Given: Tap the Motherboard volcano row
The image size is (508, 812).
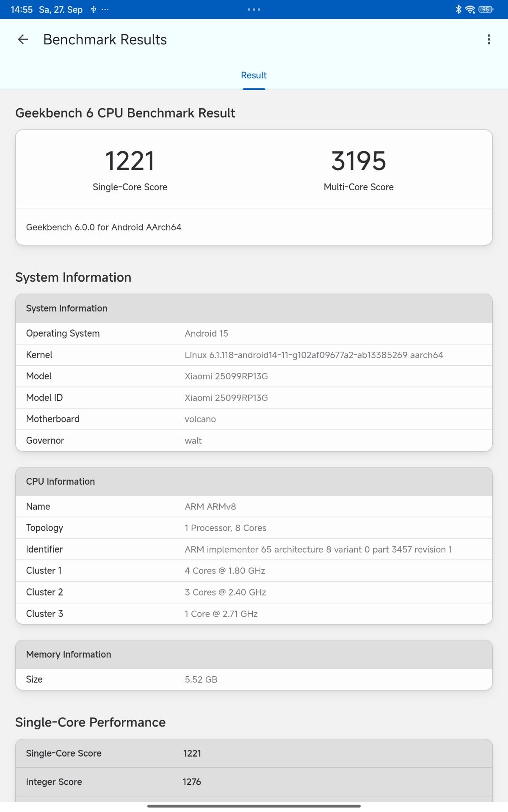Looking at the screenshot, I should pyautogui.click(x=254, y=419).
